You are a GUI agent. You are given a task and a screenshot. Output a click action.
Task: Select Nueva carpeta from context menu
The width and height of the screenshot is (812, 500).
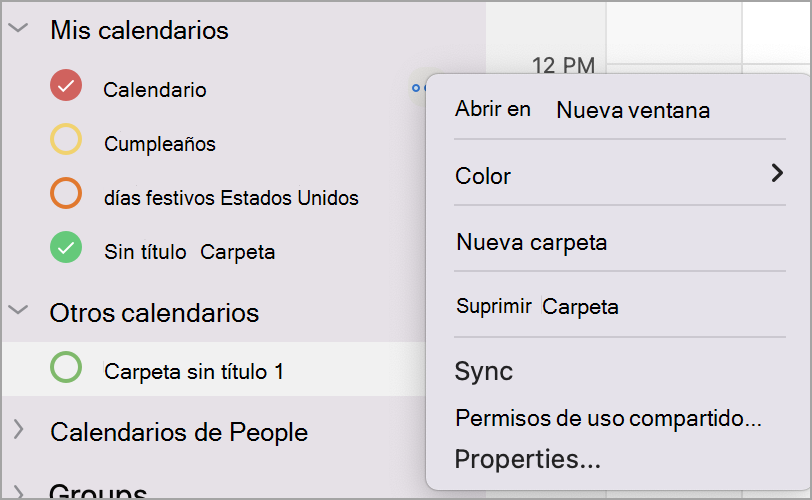click(531, 242)
